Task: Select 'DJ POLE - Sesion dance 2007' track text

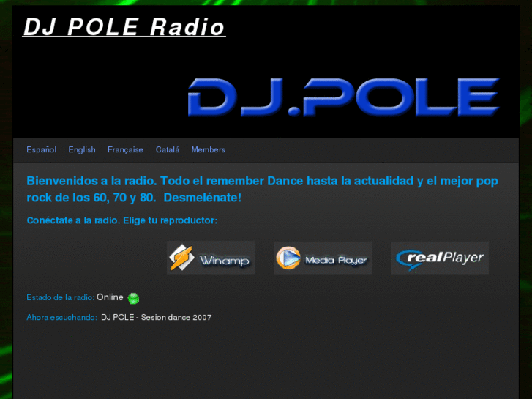Action: 157,318
